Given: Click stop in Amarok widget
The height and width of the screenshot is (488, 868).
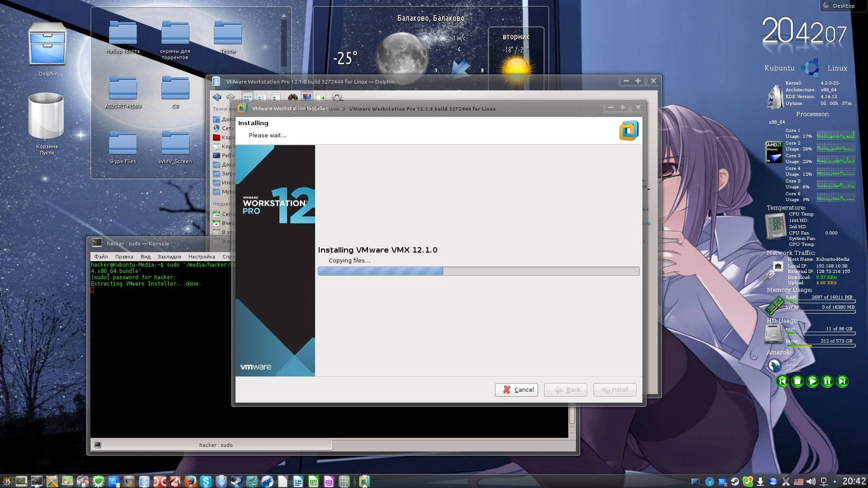Looking at the screenshot, I should (x=797, y=381).
